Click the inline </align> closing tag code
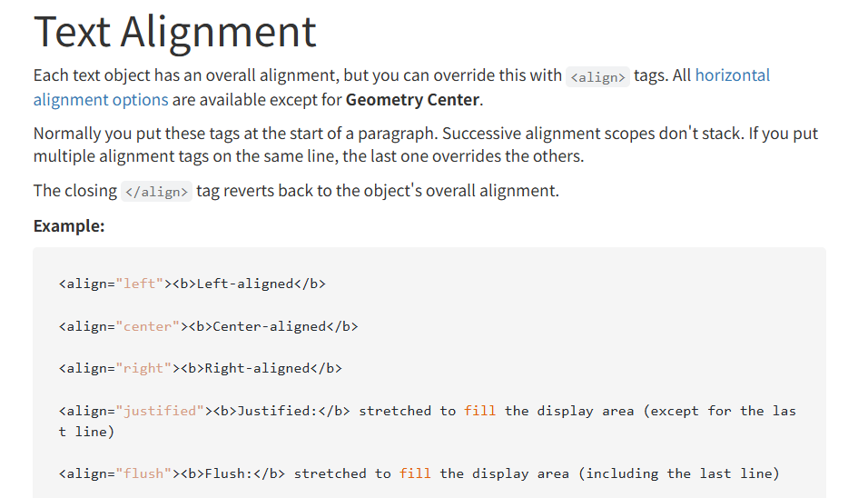The image size is (868, 498). point(155,192)
